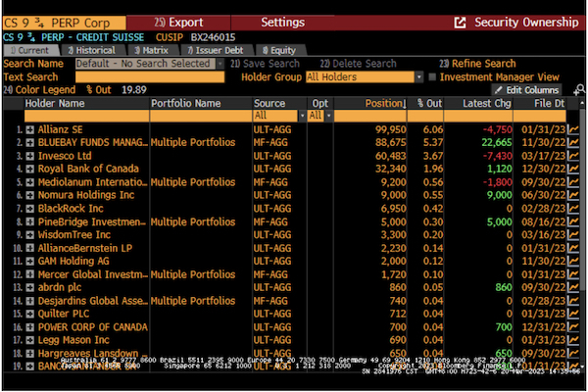Expand the Invesco Ltd holder row
The height and width of the screenshot is (392, 588).
[30, 156]
